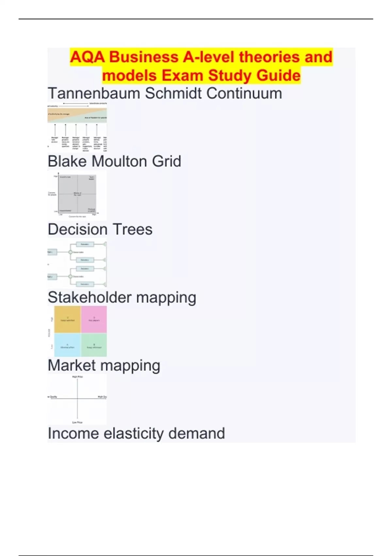The width and height of the screenshot is (392, 556).
Task: Select the Market mapping axes diagram
Action: pos(77,400)
